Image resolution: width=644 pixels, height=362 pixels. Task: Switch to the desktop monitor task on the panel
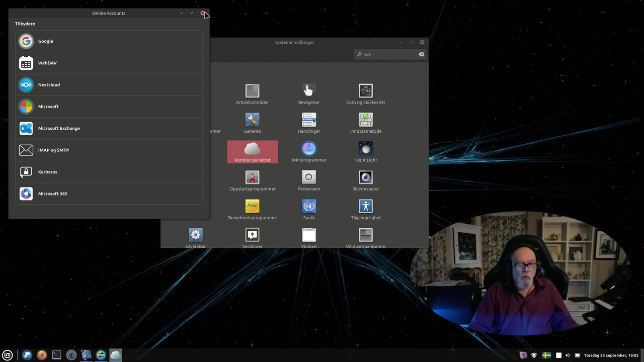pos(86,355)
